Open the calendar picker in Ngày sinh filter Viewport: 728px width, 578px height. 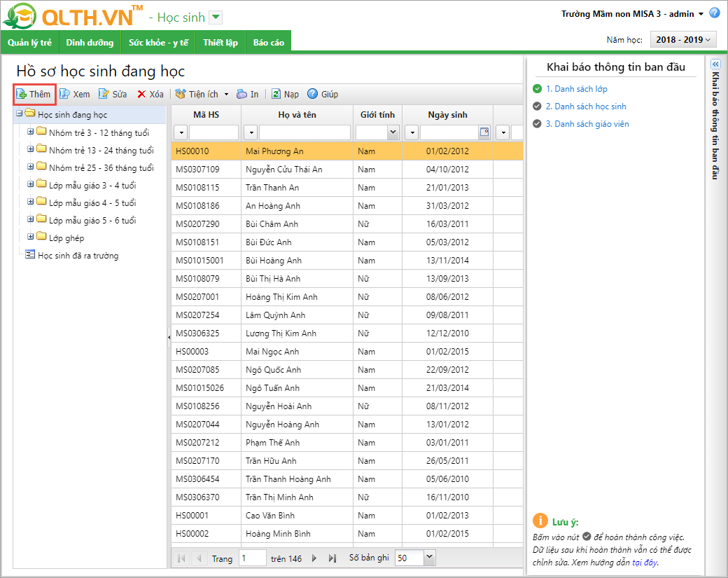[x=484, y=132]
